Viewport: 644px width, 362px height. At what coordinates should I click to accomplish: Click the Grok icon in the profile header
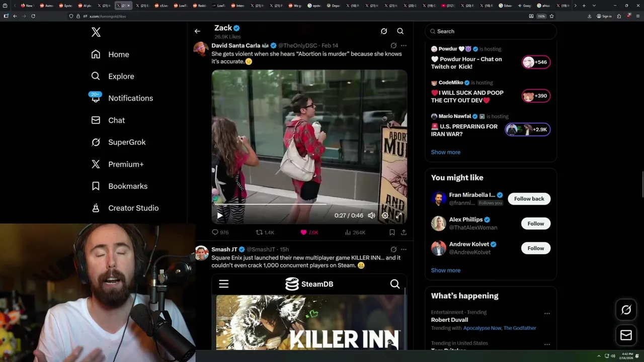[384, 31]
